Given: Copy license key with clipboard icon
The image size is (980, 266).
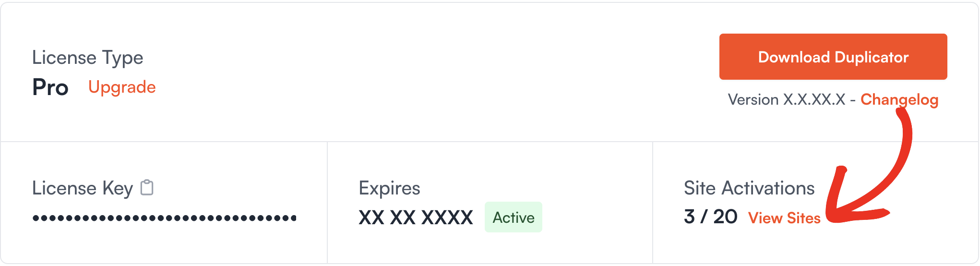Looking at the screenshot, I should click(147, 188).
